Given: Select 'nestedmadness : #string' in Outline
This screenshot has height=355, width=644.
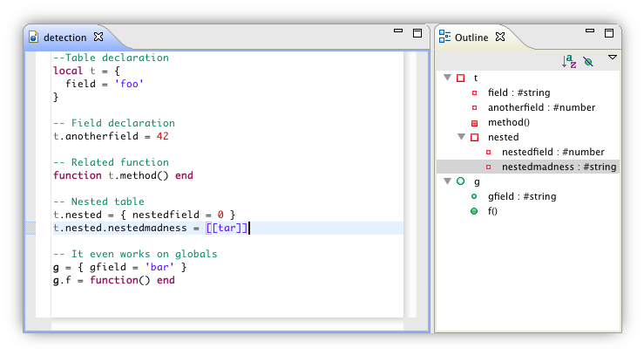Looking at the screenshot, I should (x=559, y=167).
